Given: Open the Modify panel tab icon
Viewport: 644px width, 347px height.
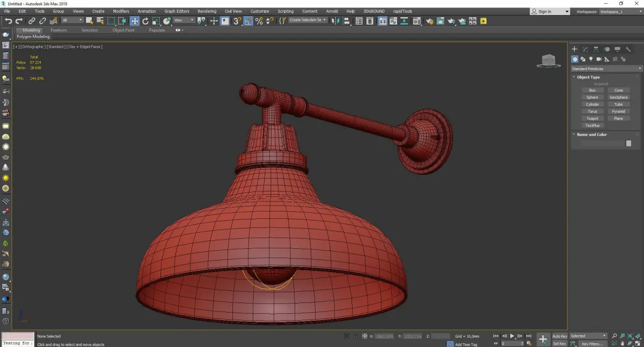Looking at the screenshot, I should click(585, 49).
